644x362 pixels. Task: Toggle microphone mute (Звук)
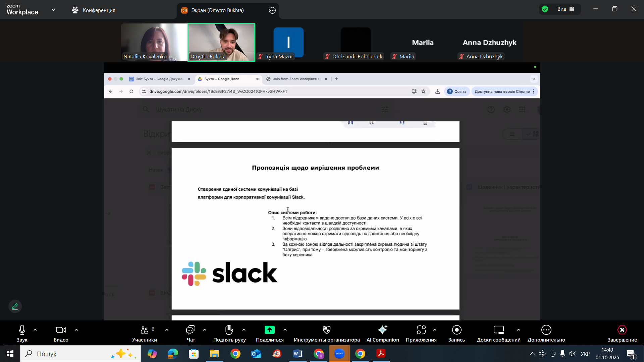(x=22, y=330)
